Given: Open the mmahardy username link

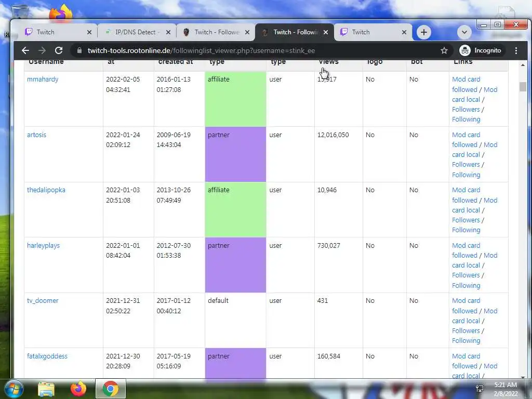Looking at the screenshot, I should coord(43,79).
